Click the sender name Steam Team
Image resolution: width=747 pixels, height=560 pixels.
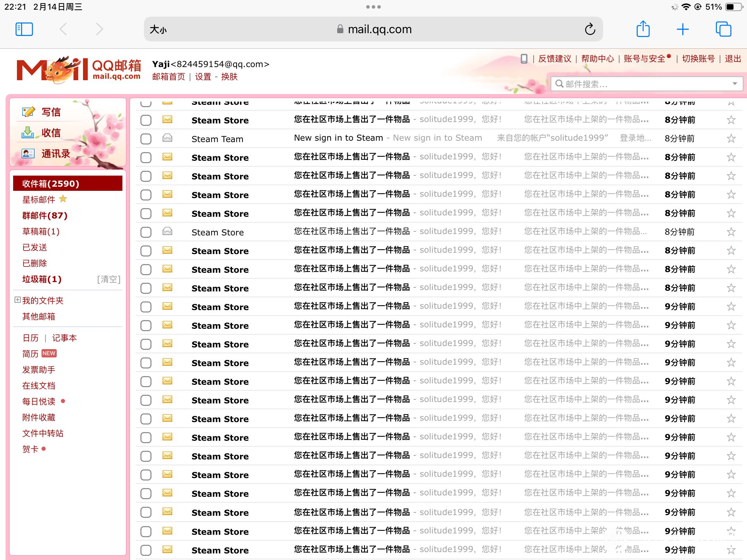point(218,139)
